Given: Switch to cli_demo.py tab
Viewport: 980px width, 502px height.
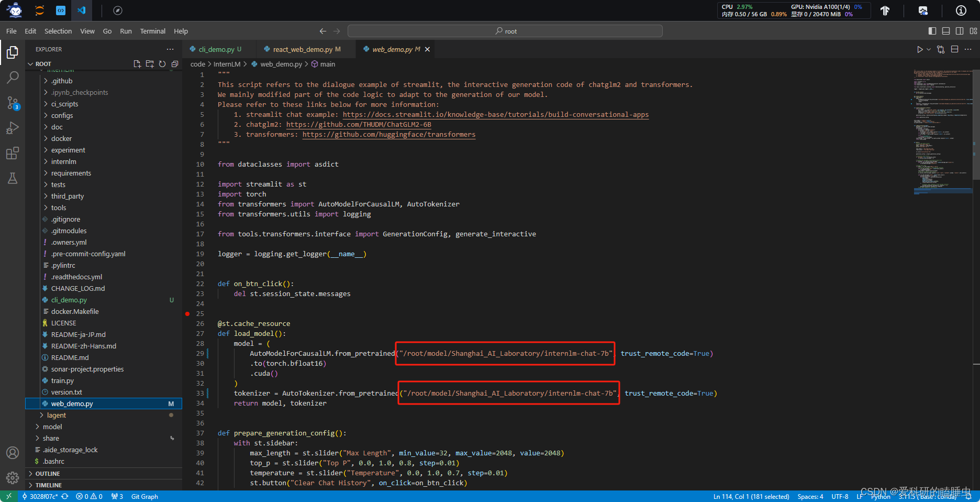Looking at the screenshot, I should 216,49.
